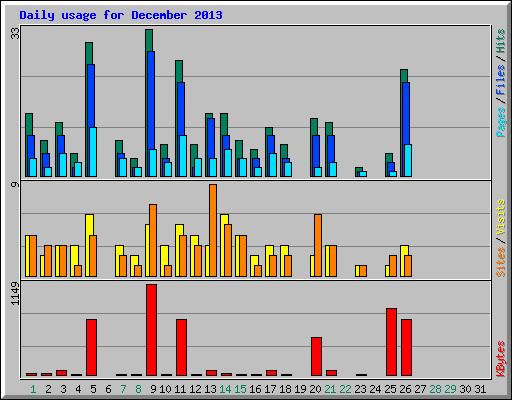This screenshot has height=400, width=512.
Task: Click the red KBytes bar for day 25
Action: click(391, 342)
